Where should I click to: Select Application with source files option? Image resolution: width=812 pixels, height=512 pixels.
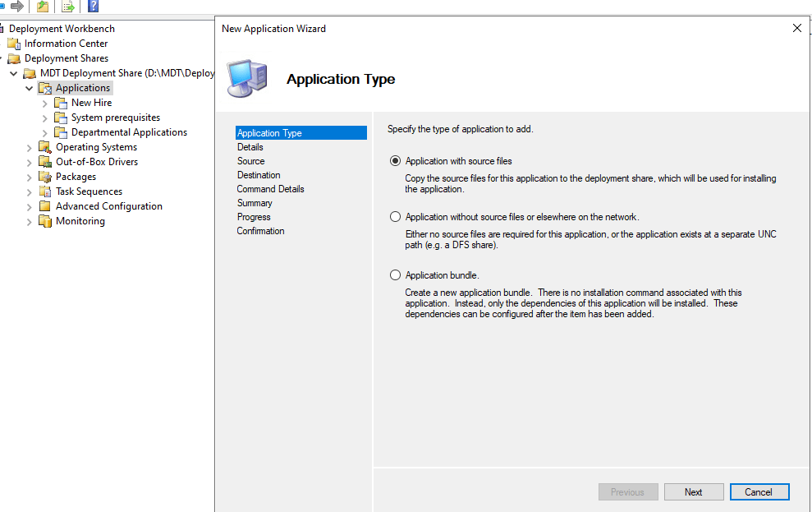[x=396, y=161]
